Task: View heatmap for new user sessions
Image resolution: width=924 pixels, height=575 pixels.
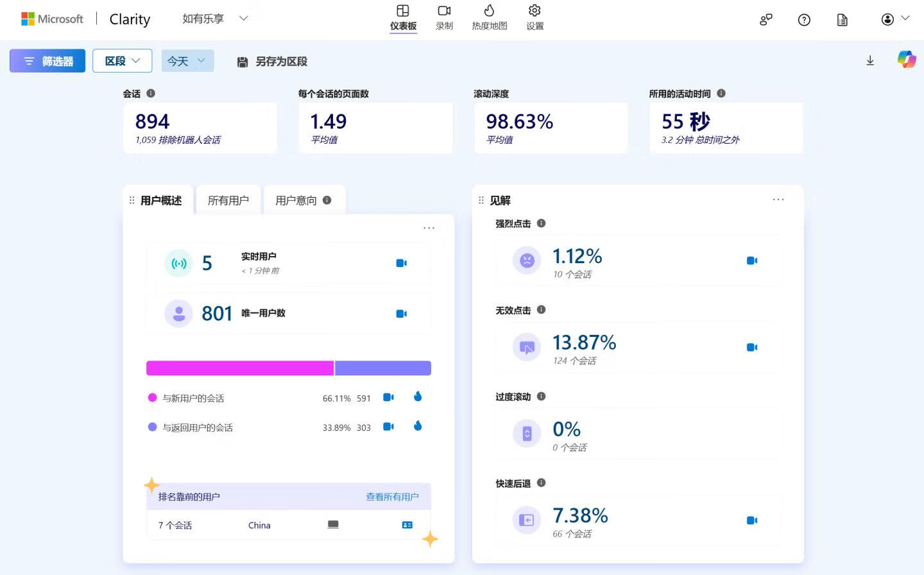Action: (418, 397)
